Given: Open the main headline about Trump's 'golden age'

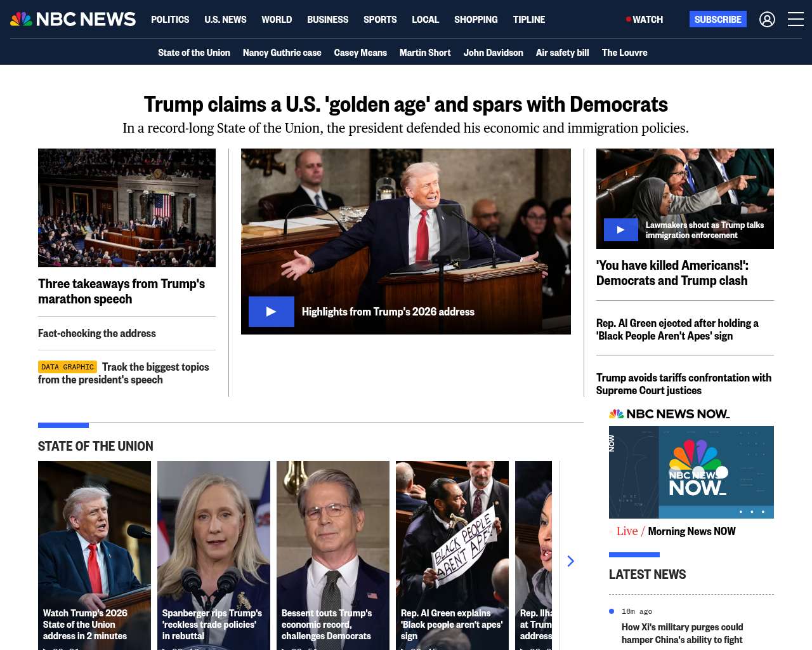Looking at the screenshot, I should (406, 104).
